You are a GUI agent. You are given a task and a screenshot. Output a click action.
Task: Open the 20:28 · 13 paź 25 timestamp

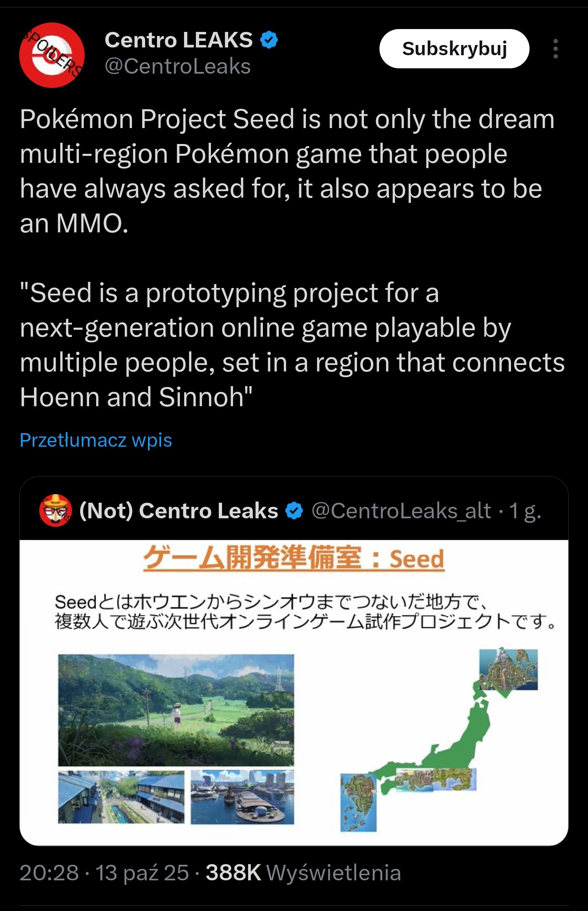(x=104, y=873)
